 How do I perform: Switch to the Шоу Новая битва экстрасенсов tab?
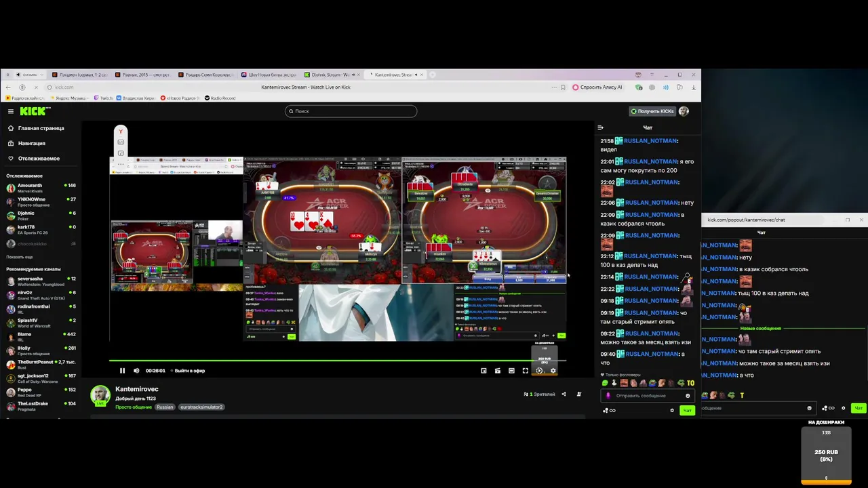click(269, 75)
